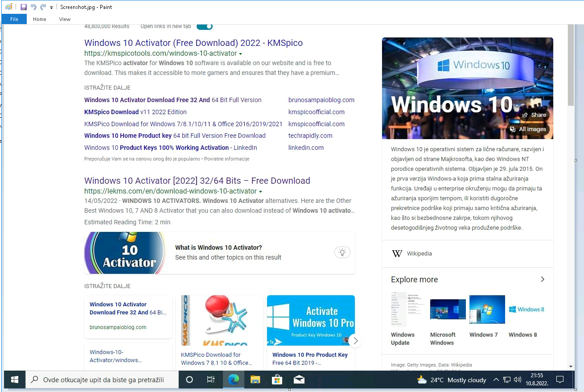Viewport: 584px width, 392px height.
Task: Save the image with the floppy icon
Action: click(24, 7)
